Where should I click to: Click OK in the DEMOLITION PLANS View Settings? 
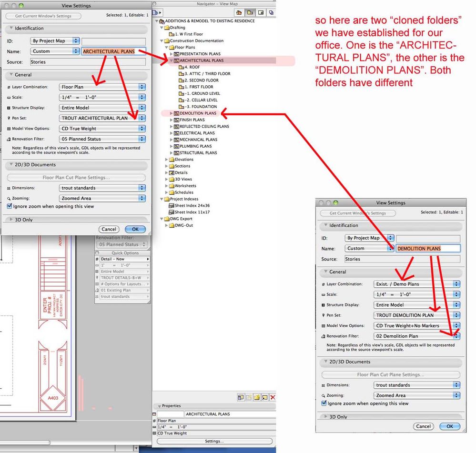[450, 426]
